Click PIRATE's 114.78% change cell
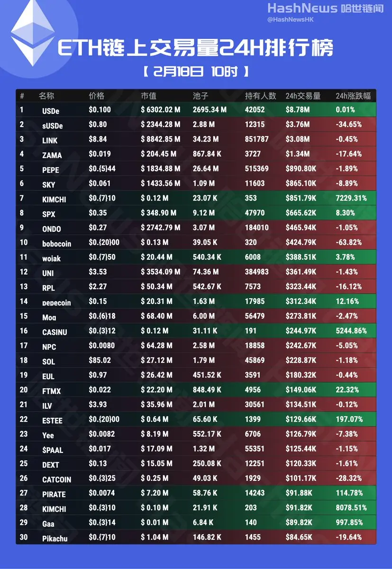Image resolution: width=392 pixels, height=569 pixels. (x=349, y=493)
